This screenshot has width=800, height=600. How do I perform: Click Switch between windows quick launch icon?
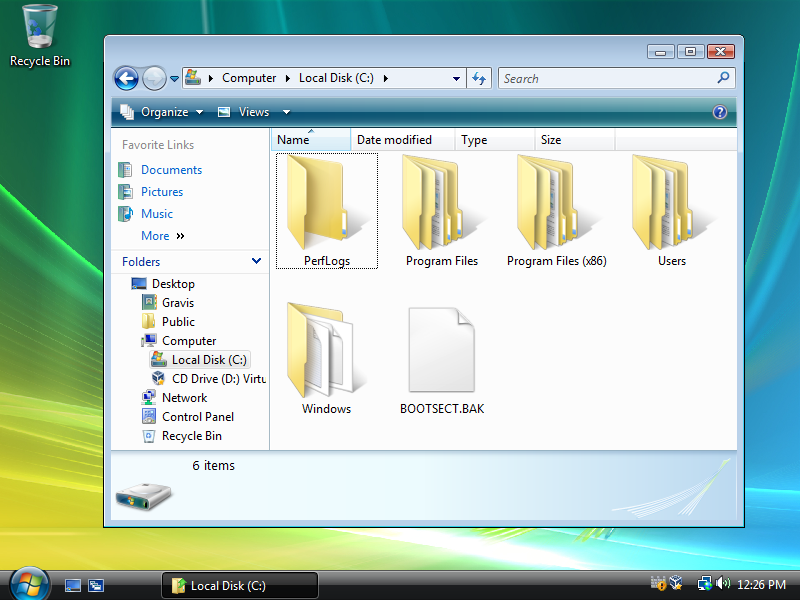95,586
